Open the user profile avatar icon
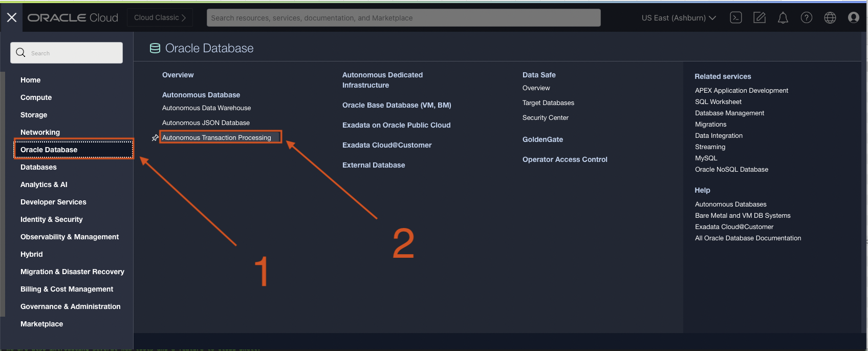868x351 pixels. 853,18
